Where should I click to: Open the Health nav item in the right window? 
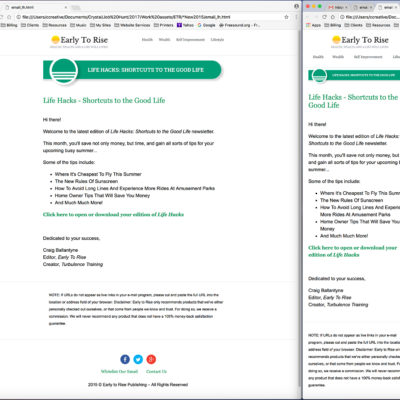click(318, 57)
